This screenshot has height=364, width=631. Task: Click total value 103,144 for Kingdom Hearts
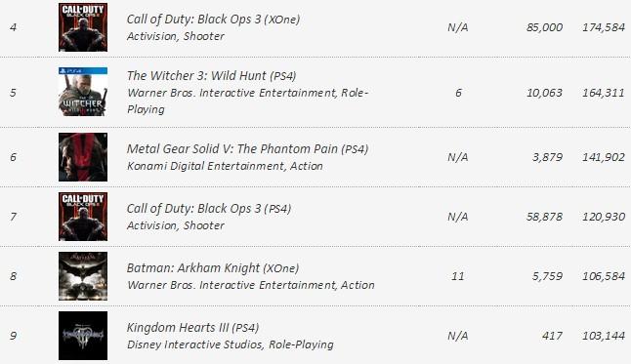pyautogui.click(x=604, y=336)
